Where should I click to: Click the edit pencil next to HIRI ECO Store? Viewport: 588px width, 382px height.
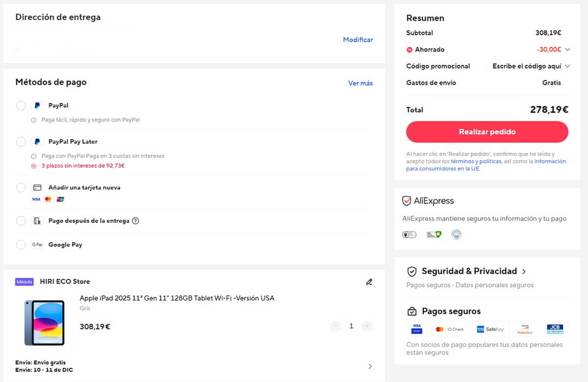(369, 282)
